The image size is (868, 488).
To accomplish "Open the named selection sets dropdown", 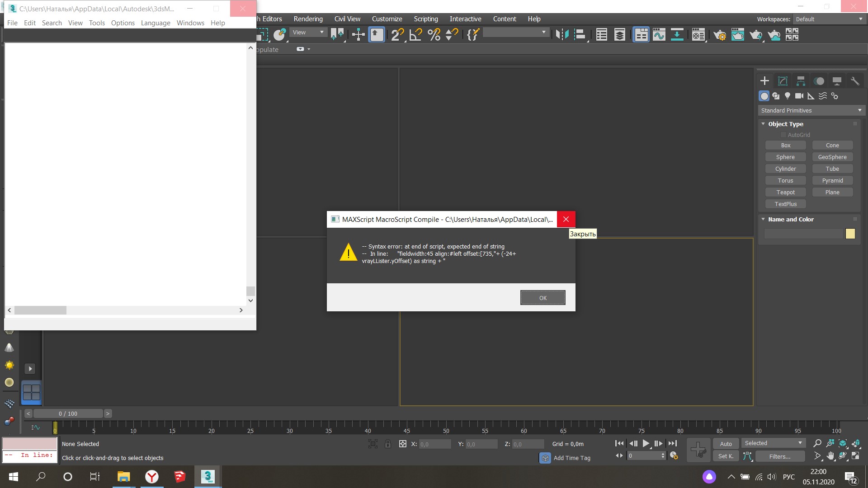I will pyautogui.click(x=516, y=33).
